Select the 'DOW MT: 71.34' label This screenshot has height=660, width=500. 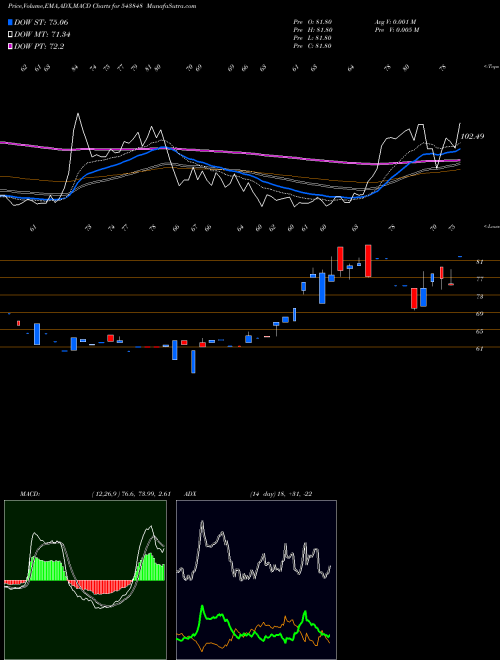tap(42, 35)
